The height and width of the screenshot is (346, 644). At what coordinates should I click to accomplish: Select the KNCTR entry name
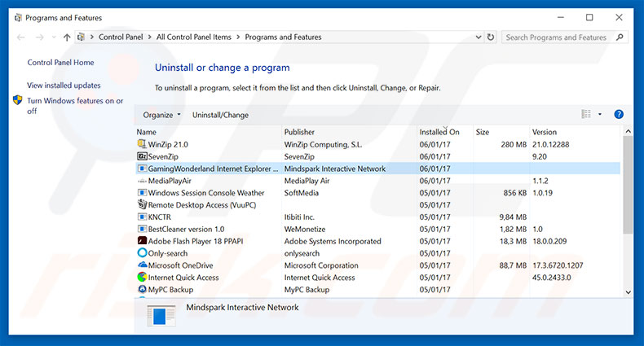point(159,217)
